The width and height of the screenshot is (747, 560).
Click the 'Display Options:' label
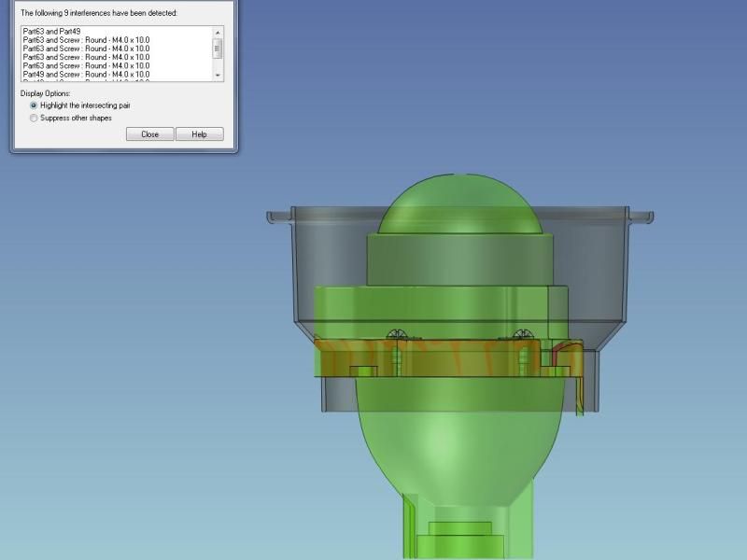(x=45, y=93)
